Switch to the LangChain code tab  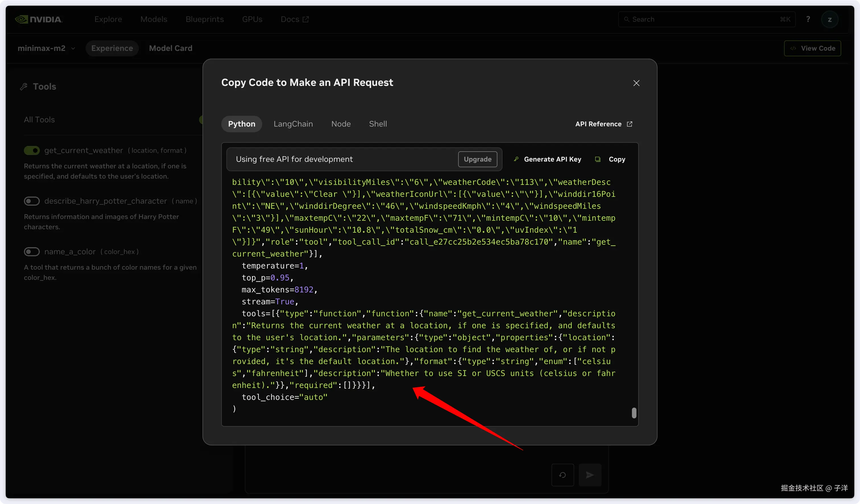coord(293,124)
